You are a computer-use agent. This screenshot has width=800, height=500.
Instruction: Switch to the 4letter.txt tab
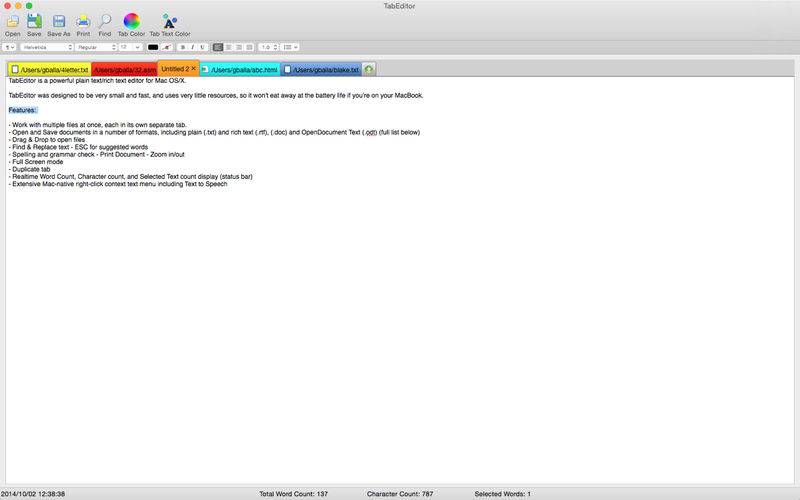point(49,69)
